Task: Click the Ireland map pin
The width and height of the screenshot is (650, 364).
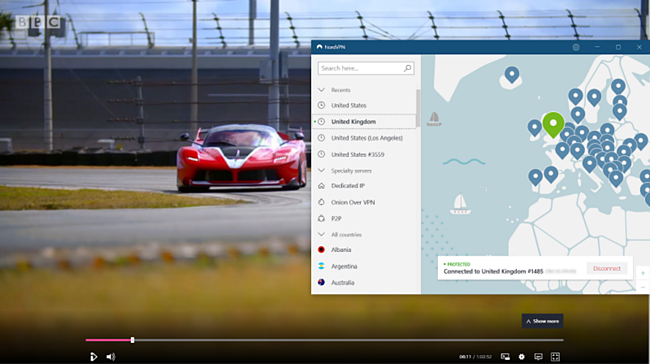Action: (x=535, y=128)
